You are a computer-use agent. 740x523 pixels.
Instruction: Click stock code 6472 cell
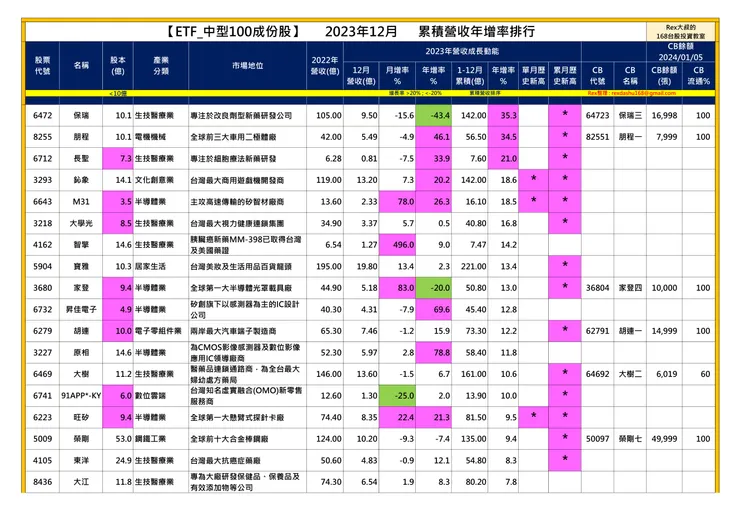(x=42, y=115)
